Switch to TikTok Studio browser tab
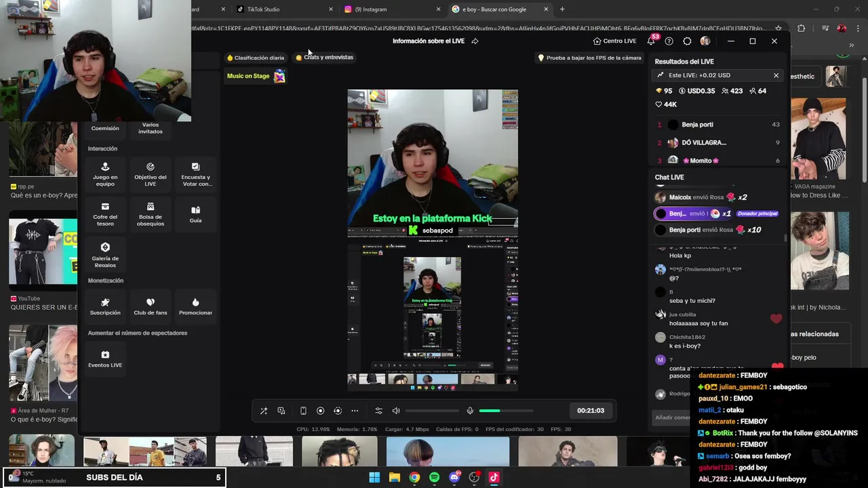Image resolution: width=868 pixels, height=488 pixels. [283, 9]
